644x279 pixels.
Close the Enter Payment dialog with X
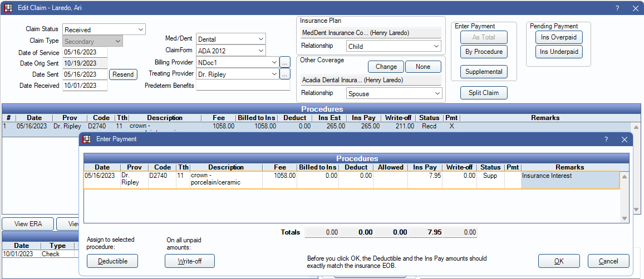pos(625,139)
